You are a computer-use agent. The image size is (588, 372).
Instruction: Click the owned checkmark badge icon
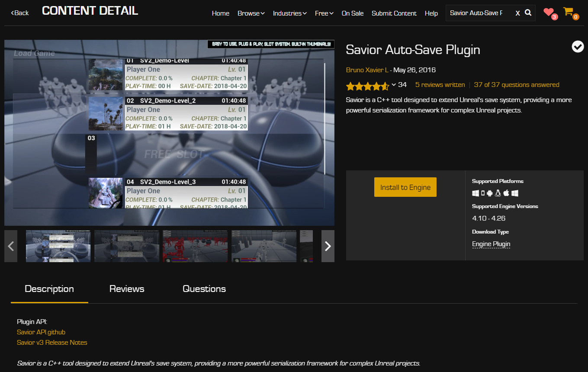tap(578, 46)
